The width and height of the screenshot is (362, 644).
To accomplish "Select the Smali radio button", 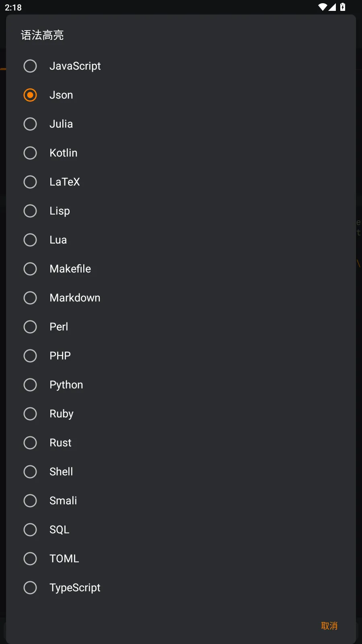I will (x=30, y=501).
